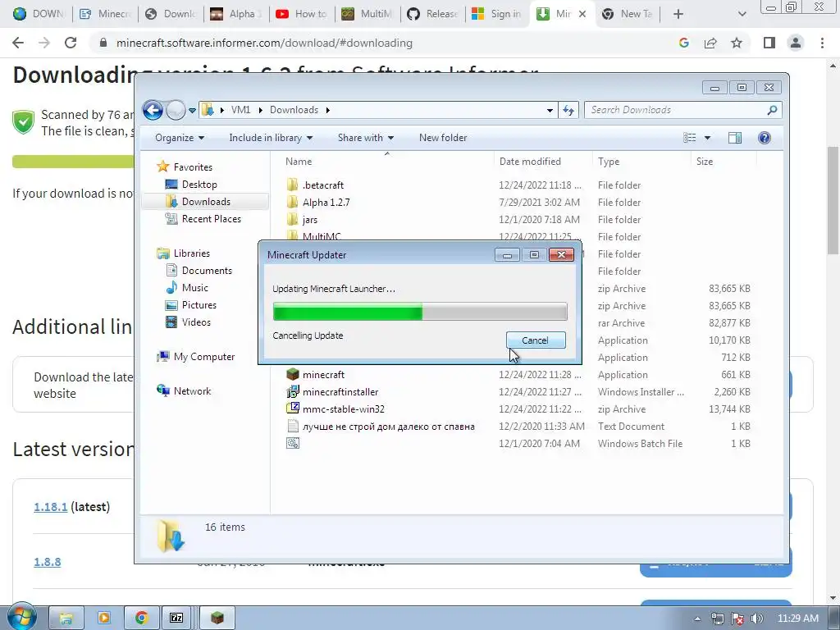Reload the Chrome page
The width and height of the screenshot is (840, 630).
[71, 43]
